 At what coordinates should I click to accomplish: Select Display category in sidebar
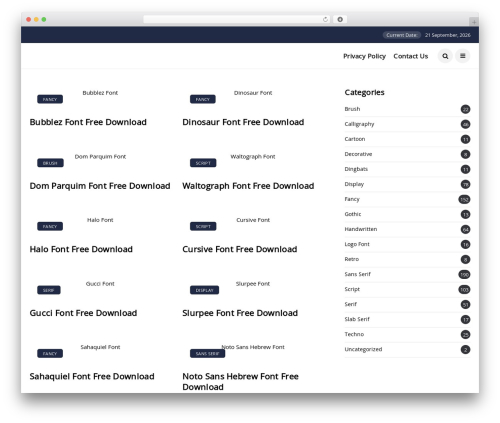click(354, 184)
